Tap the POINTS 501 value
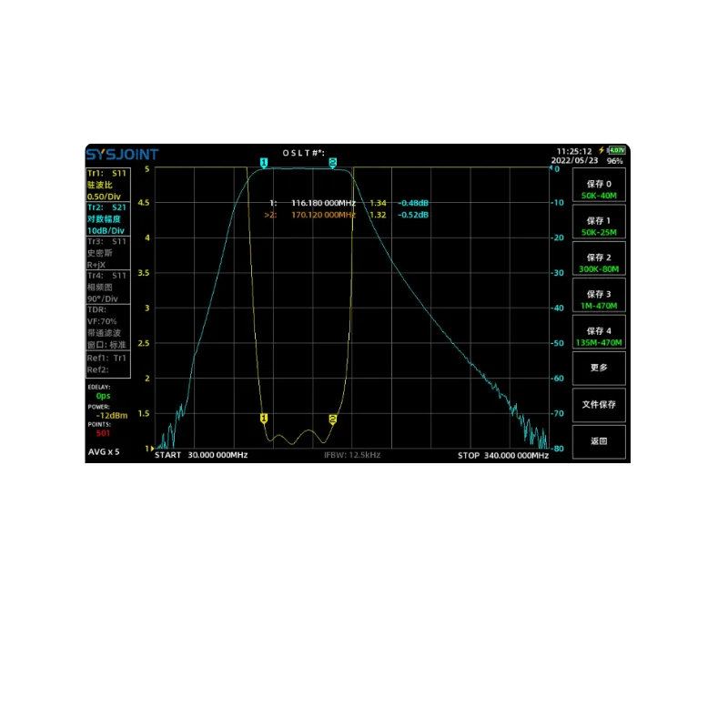 pos(103,434)
